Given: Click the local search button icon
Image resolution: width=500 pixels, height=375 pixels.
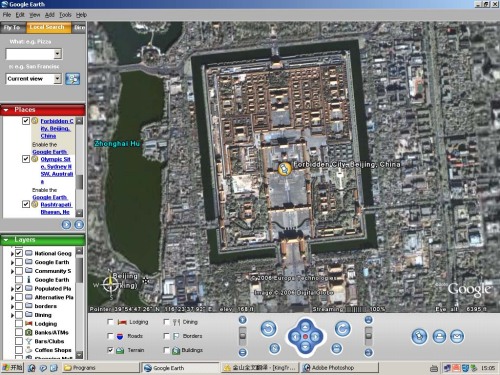Looking at the screenshot, I should pos(72,79).
